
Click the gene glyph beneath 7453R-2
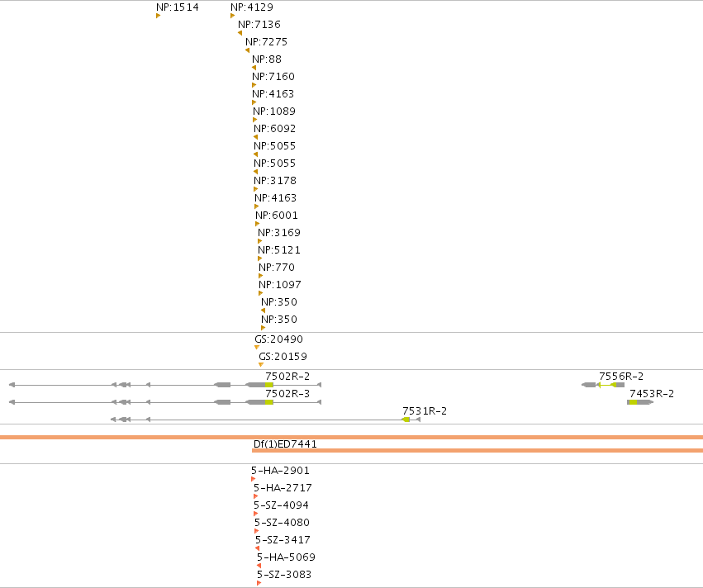[x=640, y=402]
